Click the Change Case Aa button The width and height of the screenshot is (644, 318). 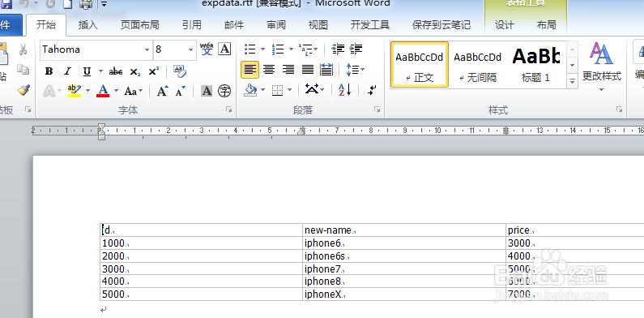click(x=133, y=91)
